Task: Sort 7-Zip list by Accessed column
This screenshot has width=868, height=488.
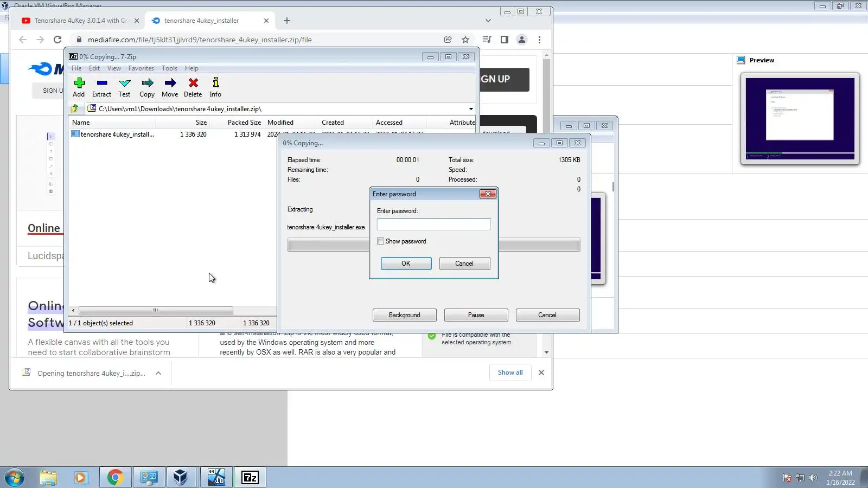Action: coord(399,123)
